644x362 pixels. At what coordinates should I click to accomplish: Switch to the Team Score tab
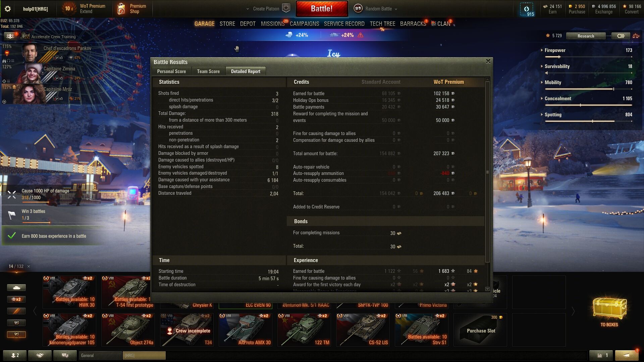208,71
